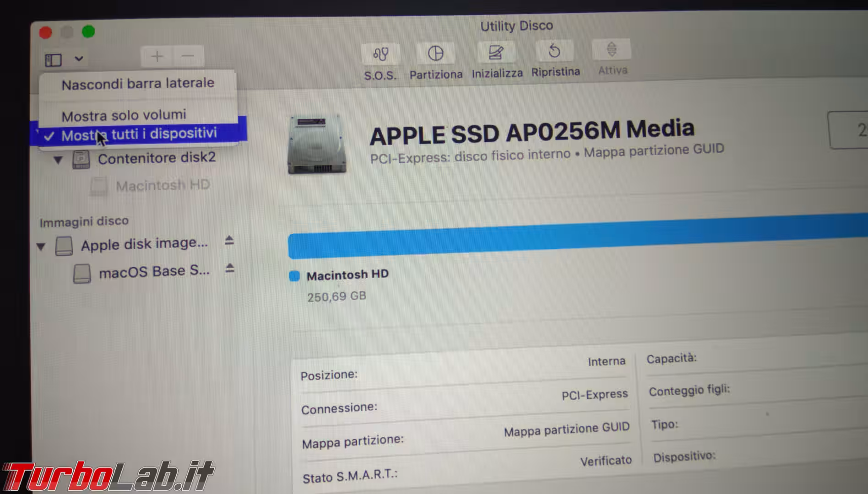
Task: Click the Macintosh HD legend label
Action: [347, 274]
